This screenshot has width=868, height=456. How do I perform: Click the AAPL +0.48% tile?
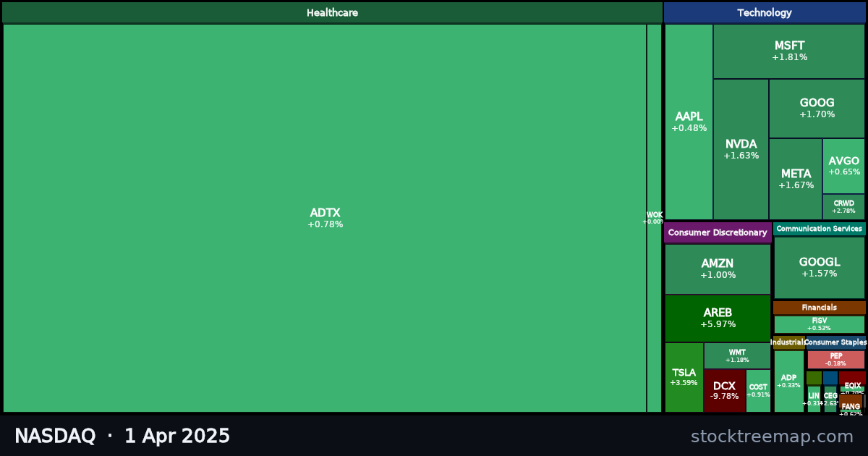pos(689,122)
